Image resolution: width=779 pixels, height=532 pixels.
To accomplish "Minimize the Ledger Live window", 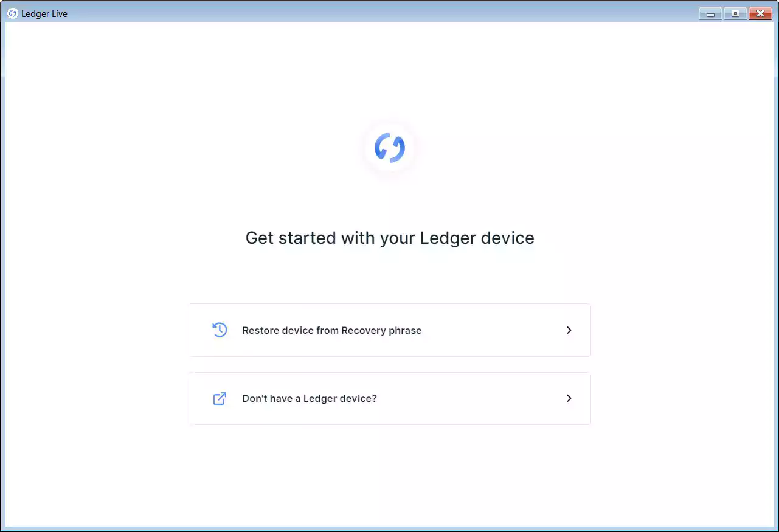I will point(710,13).
